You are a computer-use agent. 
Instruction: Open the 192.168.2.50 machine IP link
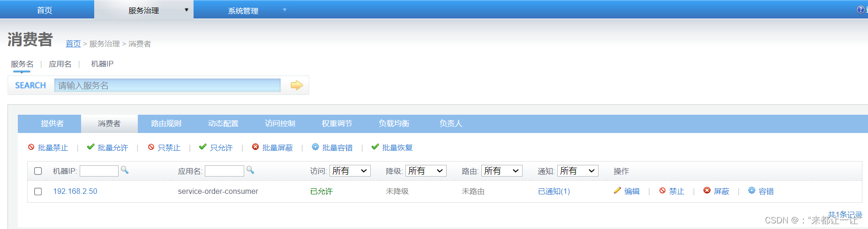75,192
